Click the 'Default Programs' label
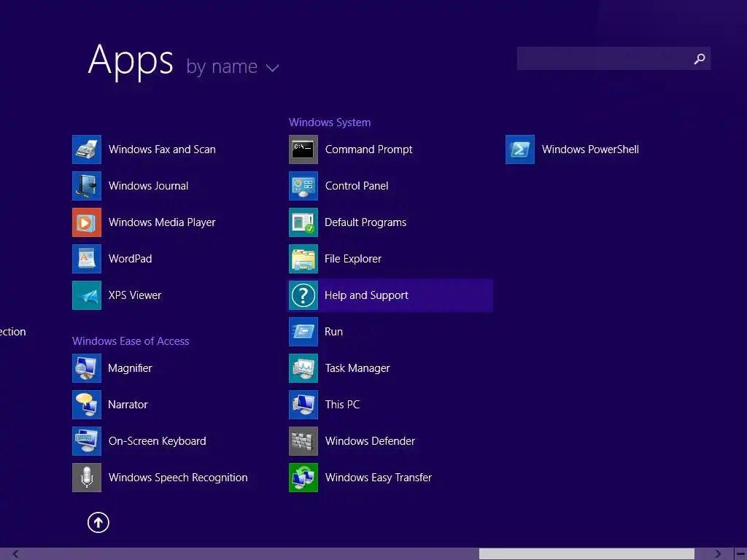 tap(365, 222)
